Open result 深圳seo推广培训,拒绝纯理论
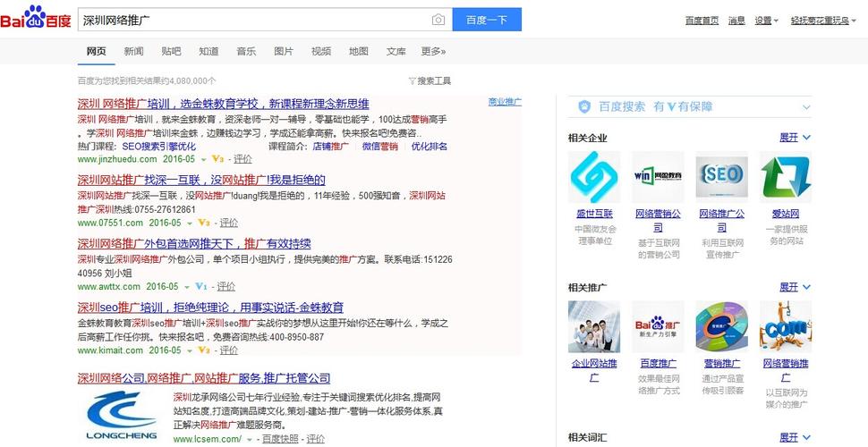The width and height of the screenshot is (868, 447). click(x=210, y=307)
